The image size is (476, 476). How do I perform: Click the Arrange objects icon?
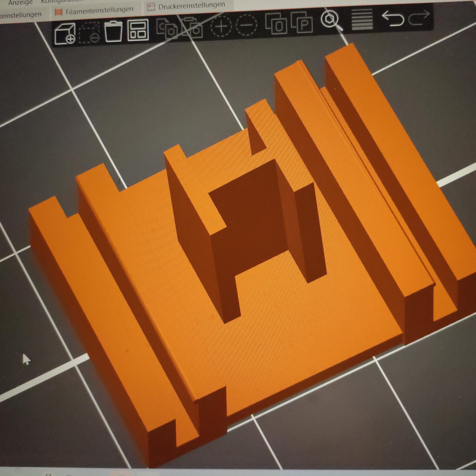[x=138, y=30]
